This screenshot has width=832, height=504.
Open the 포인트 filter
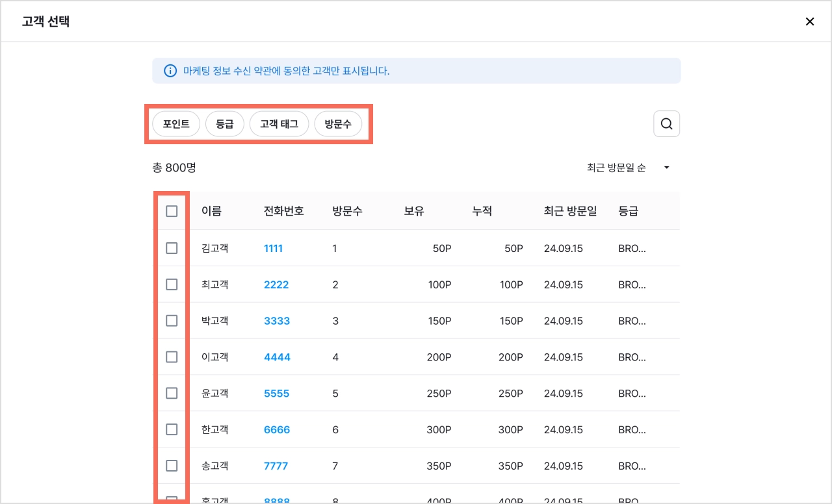176,124
